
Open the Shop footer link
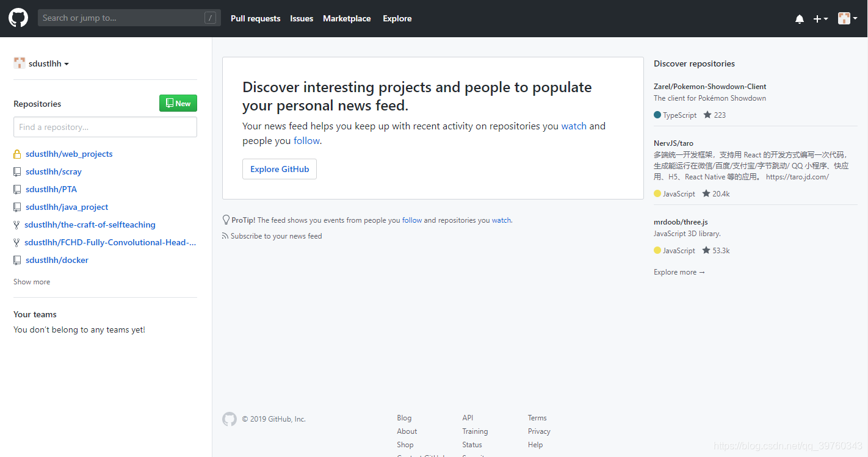point(405,445)
